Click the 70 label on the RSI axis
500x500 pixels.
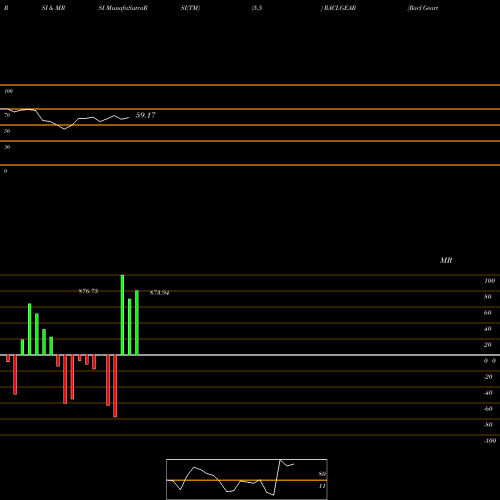[x=7, y=115]
